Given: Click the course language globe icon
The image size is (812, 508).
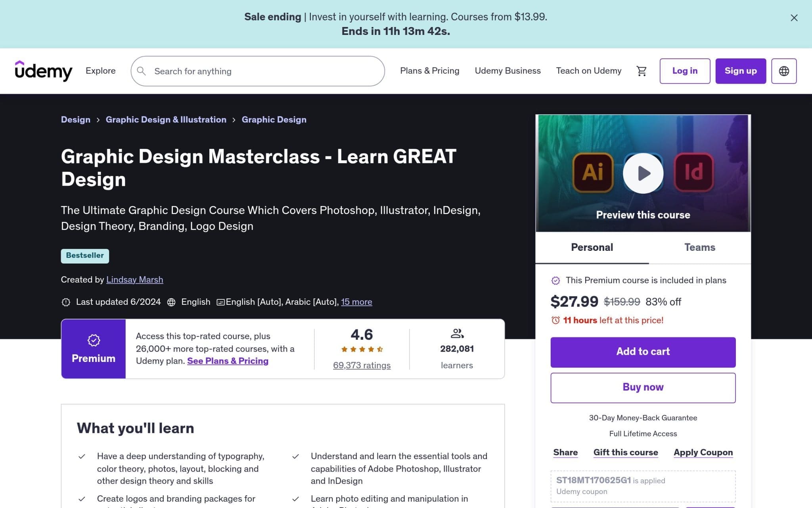Looking at the screenshot, I should (x=171, y=302).
